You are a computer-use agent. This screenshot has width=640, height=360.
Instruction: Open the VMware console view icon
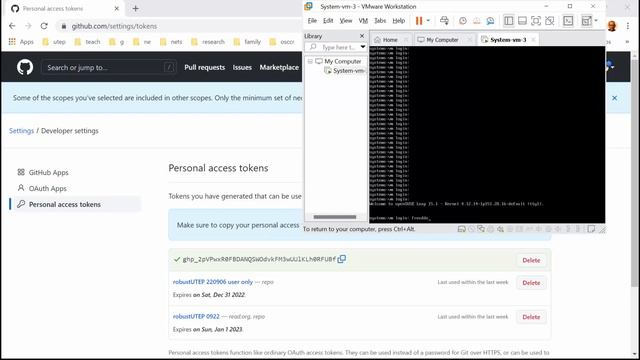pos(568,20)
